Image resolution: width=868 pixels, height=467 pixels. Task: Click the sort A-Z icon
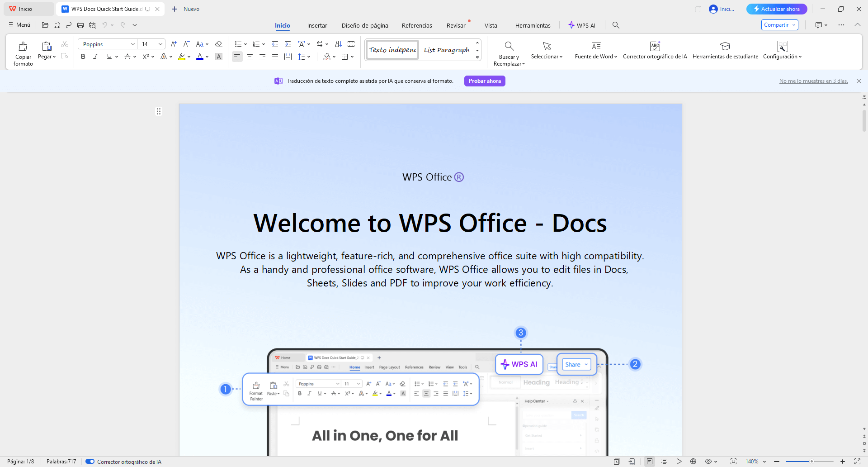[x=338, y=44]
